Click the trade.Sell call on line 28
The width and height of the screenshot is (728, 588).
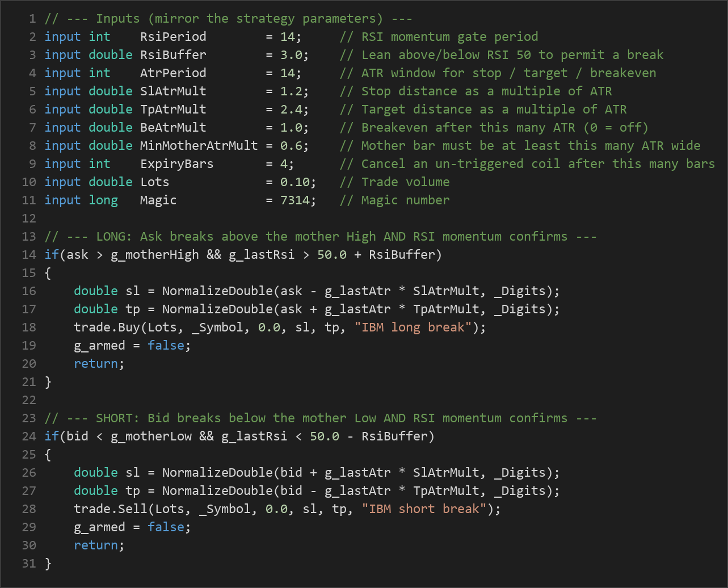[288, 509]
